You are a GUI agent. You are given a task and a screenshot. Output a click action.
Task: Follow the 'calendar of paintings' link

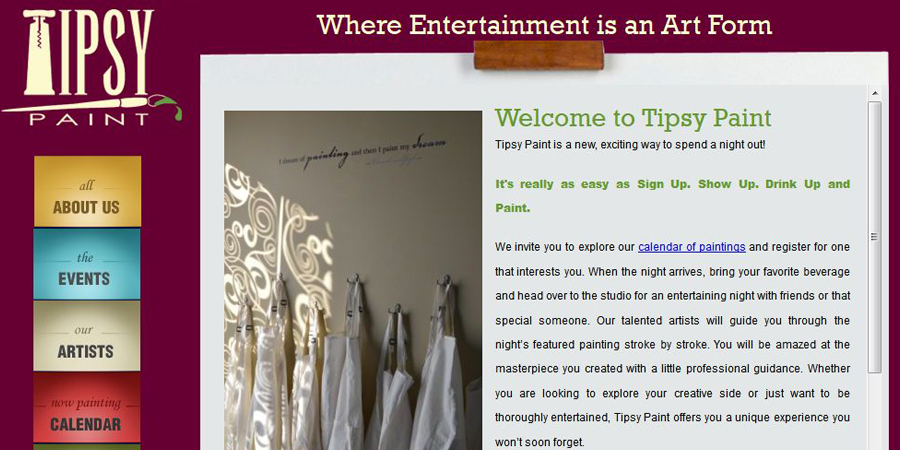(x=692, y=247)
